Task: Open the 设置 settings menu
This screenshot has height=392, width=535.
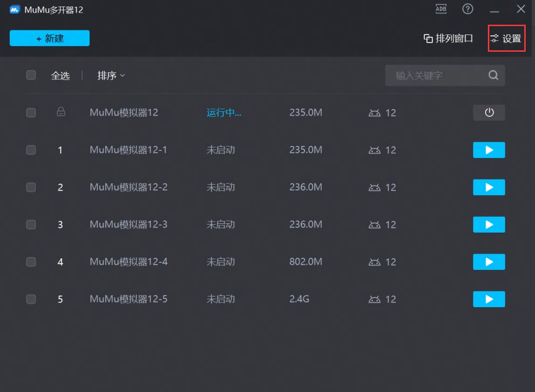Action: pyautogui.click(x=507, y=39)
